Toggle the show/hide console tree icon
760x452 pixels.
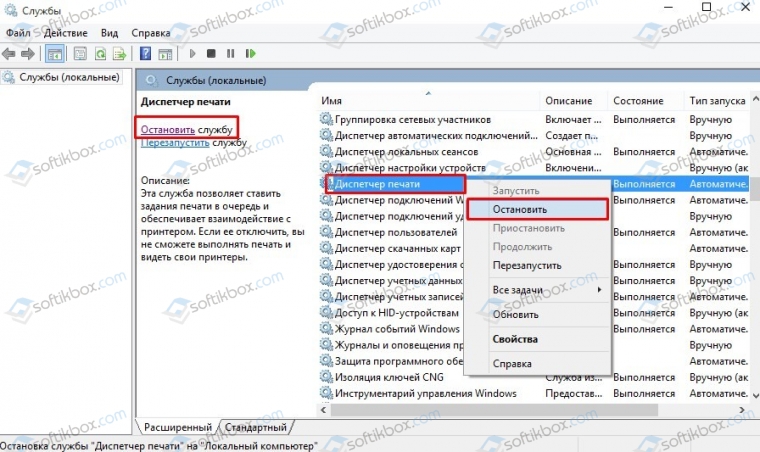(x=55, y=54)
